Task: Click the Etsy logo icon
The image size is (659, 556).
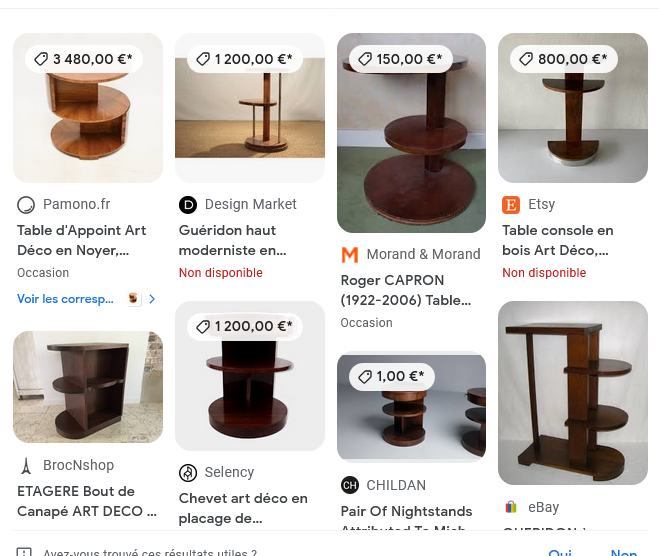Action: tap(511, 205)
